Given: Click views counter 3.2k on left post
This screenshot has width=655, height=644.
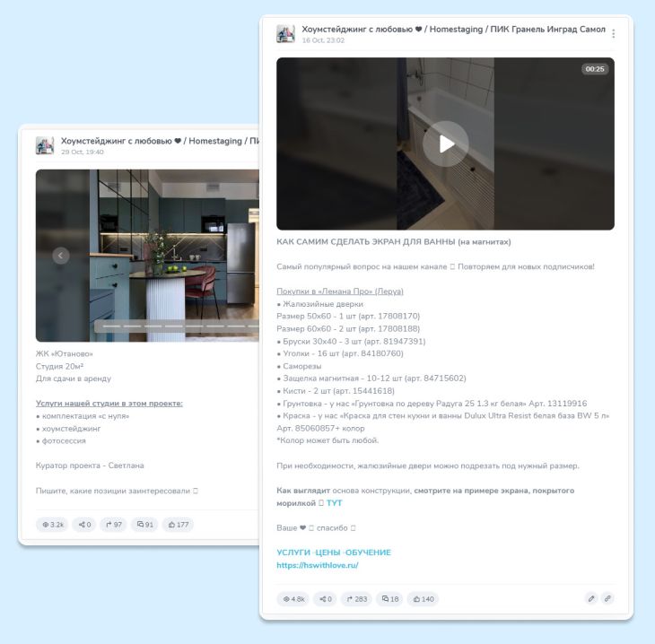Looking at the screenshot, I should coord(52,525).
